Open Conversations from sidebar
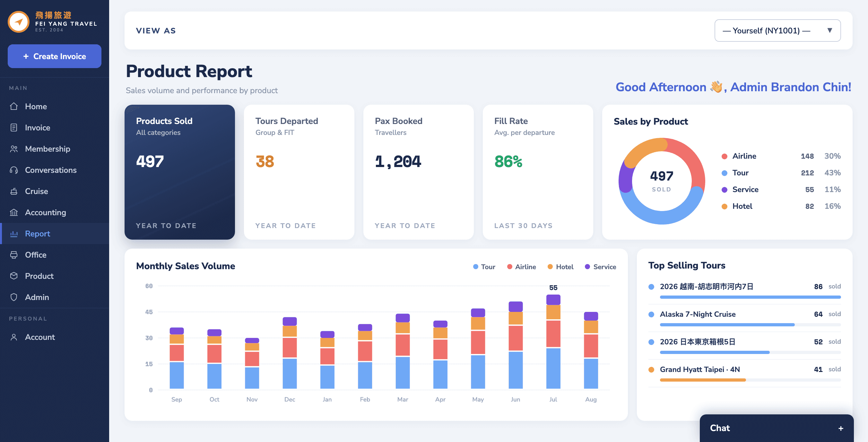868x442 pixels. (55, 170)
